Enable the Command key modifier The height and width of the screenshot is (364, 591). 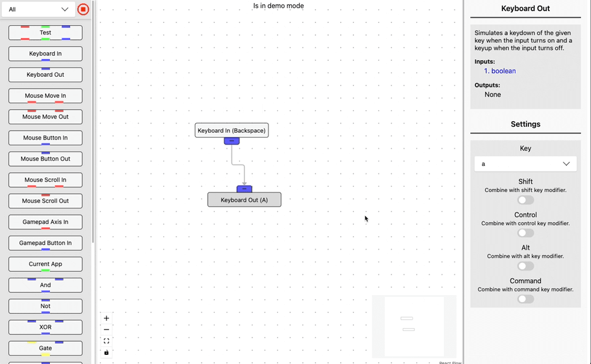(x=525, y=299)
